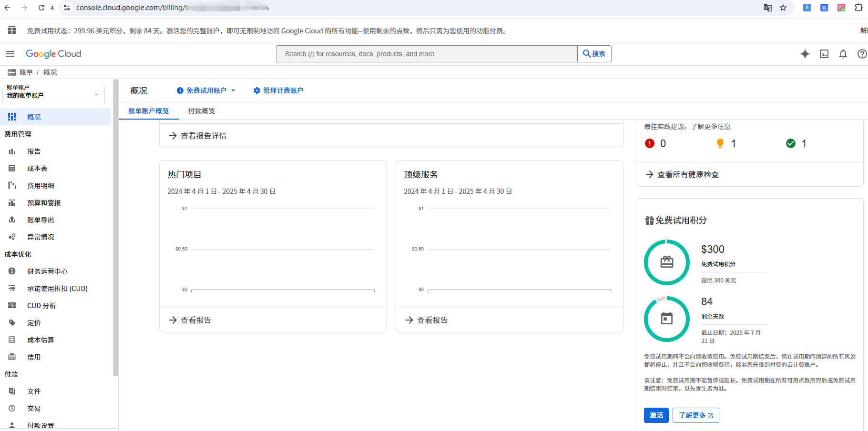Click the 承诺使用折扣 (CUD) list icon
Viewport: 868px width, 431px height.
[x=12, y=288]
